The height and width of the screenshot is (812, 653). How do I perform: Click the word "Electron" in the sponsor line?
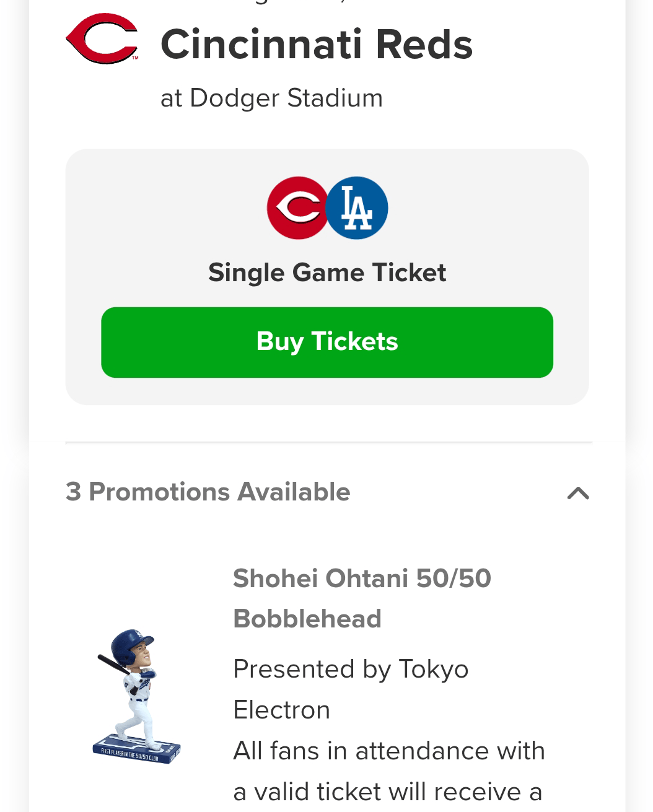[281, 710]
